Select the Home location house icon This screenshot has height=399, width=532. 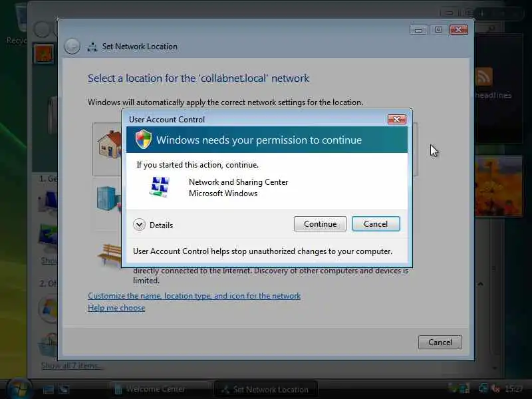tap(109, 145)
